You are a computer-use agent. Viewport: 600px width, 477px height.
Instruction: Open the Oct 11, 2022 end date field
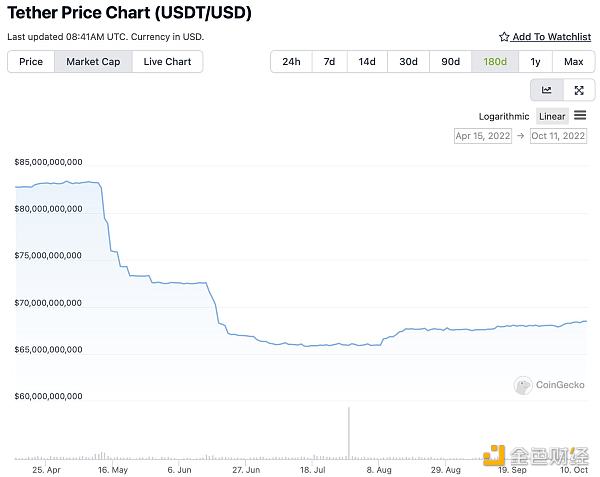coord(558,136)
